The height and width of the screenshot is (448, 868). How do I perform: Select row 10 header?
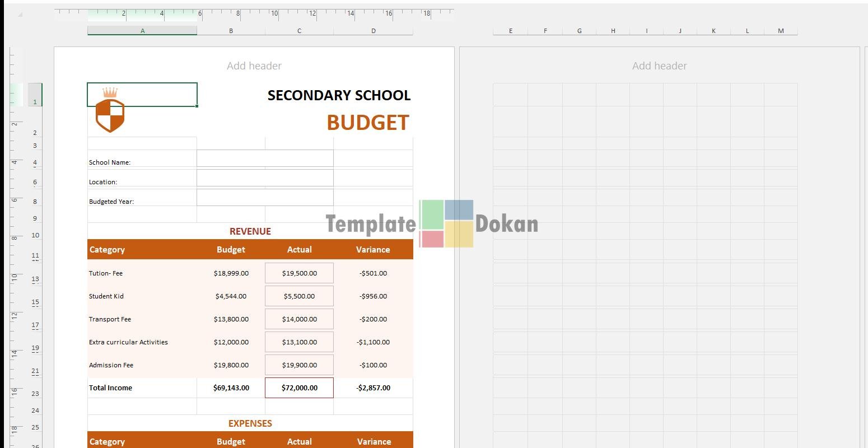[35, 235]
